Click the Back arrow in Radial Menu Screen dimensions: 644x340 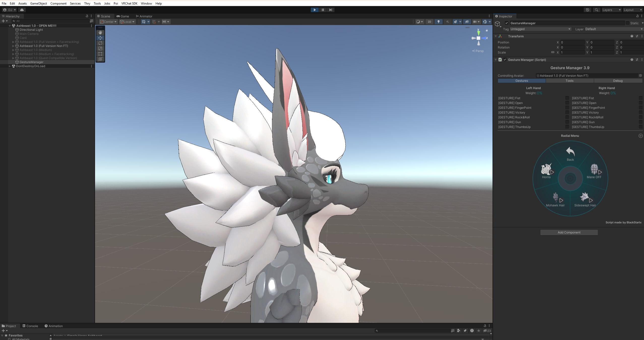point(570,154)
